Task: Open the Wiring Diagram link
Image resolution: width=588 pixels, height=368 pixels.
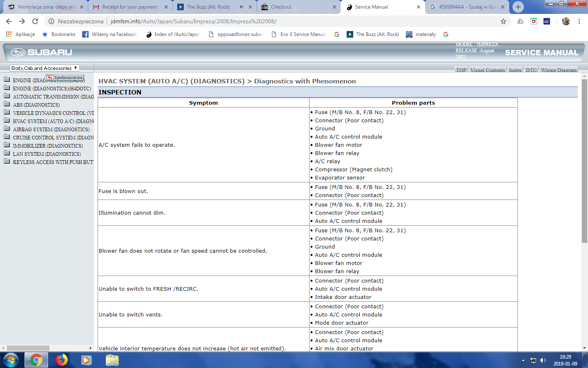Action: point(559,70)
